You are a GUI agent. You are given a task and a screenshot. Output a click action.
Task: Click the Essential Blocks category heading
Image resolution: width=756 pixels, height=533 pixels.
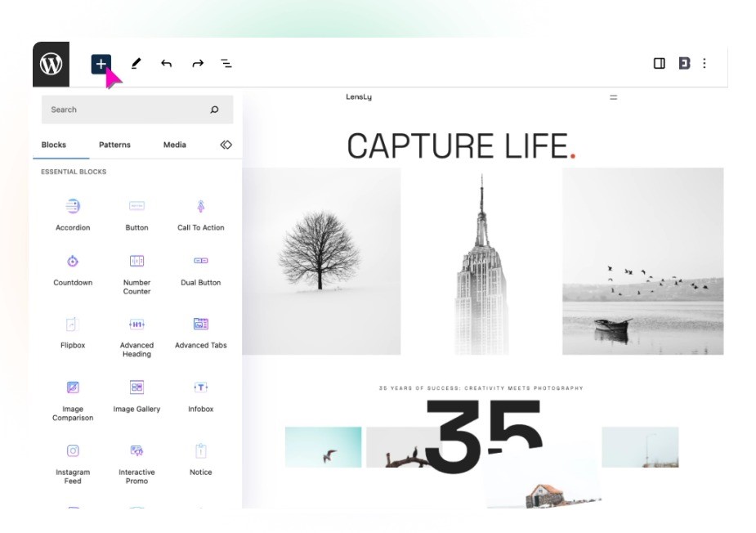pyautogui.click(x=74, y=172)
